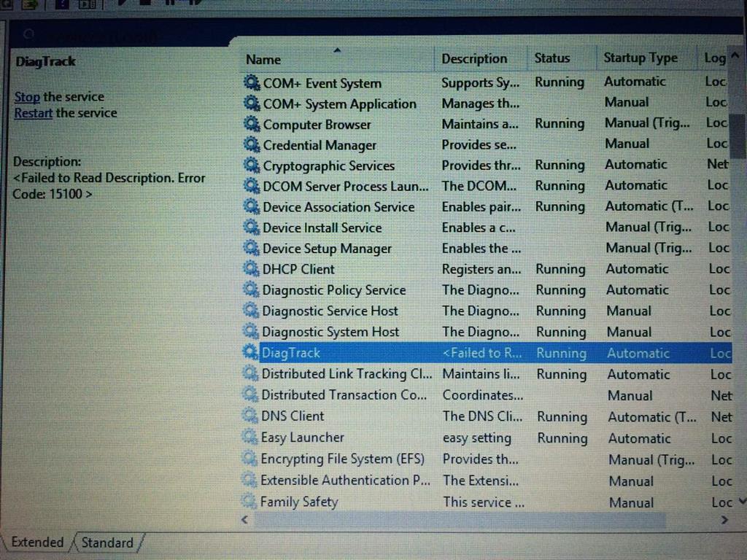747x560 pixels.
Task: Select the Cryptographic Services gear icon
Action: tap(251, 166)
